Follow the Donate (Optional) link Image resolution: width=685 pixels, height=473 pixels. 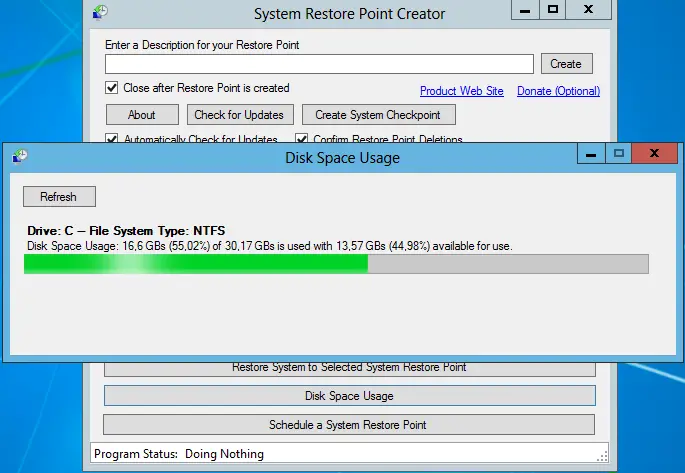click(x=558, y=91)
